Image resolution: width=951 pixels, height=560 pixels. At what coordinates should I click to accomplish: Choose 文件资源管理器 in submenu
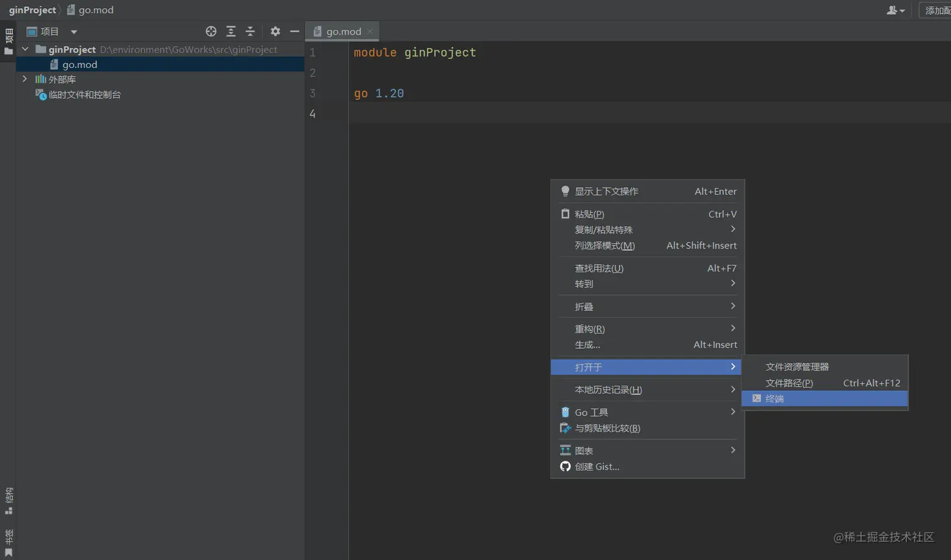point(825,366)
